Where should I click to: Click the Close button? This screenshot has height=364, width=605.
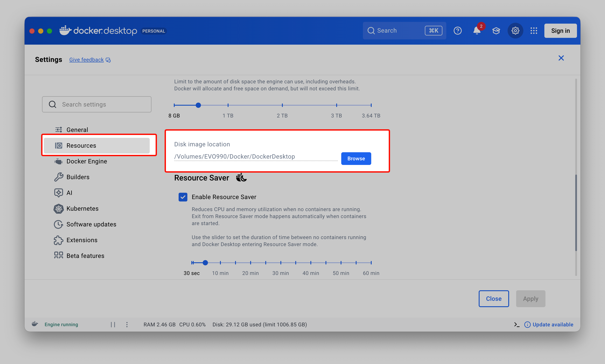[x=494, y=299]
